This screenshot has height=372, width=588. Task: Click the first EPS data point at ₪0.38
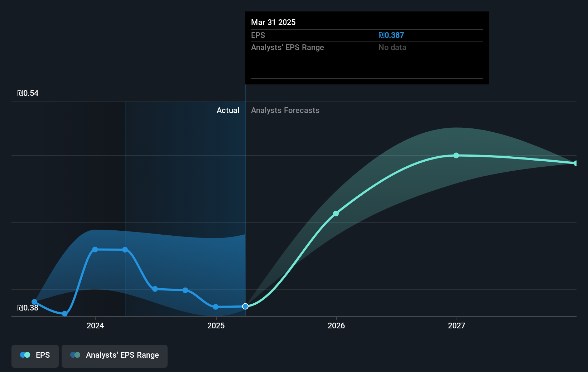(34, 302)
